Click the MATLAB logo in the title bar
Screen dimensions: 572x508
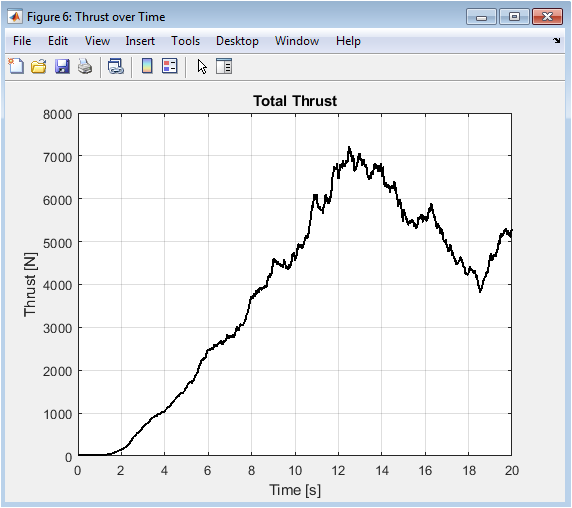15,17
